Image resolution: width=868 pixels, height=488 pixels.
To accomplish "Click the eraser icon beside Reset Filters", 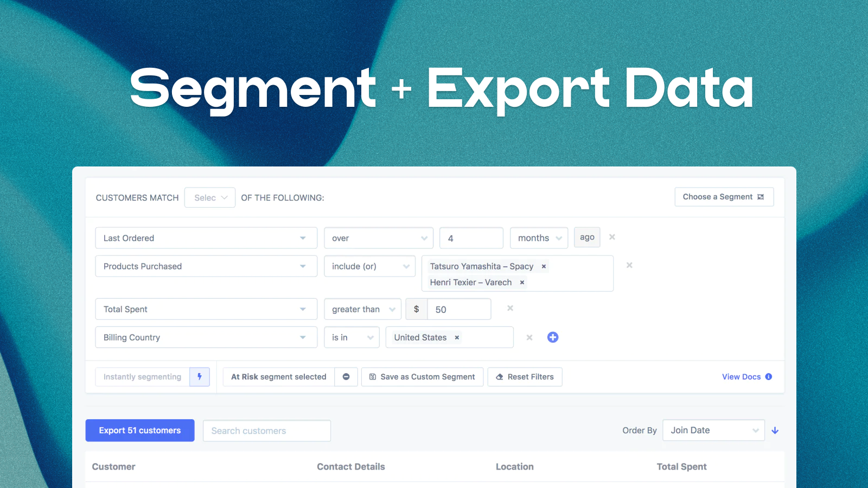I will pyautogui.click(x=500, y=376).
